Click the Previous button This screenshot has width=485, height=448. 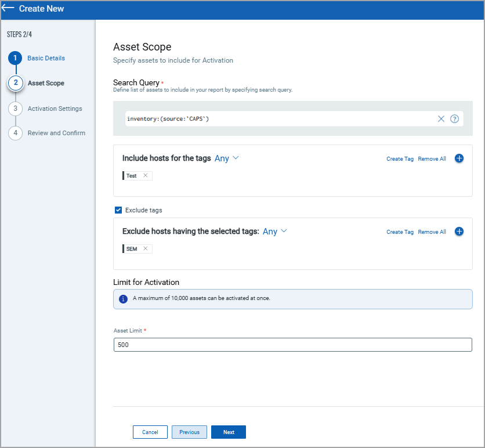pyautogui.click(x=189, y=432)
